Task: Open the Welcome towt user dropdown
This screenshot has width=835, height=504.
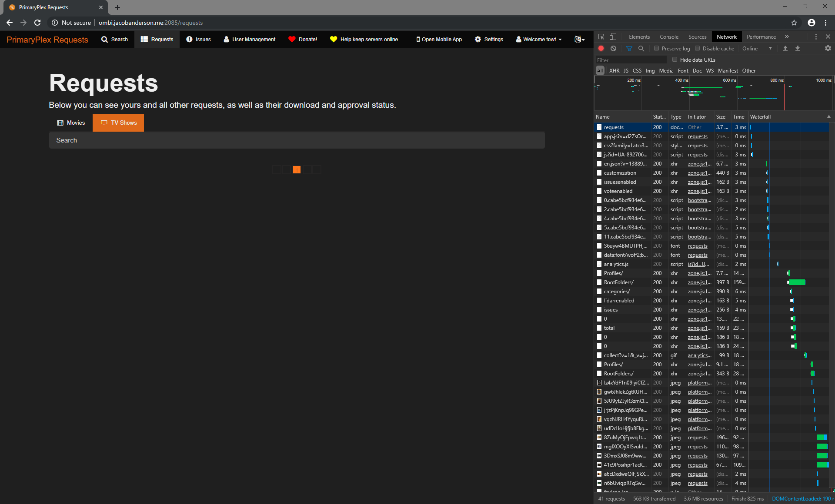Action: (x=538, y=40)
